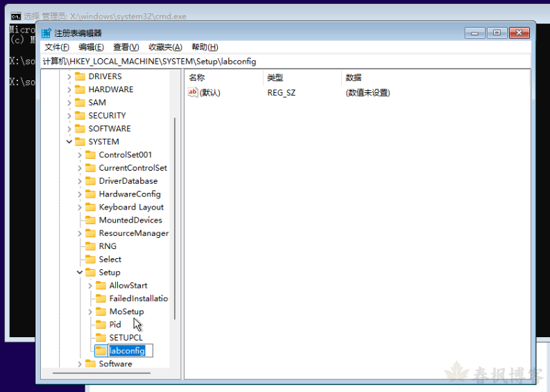Click the SOFTWARE folder icon

(x=80, y=128)
